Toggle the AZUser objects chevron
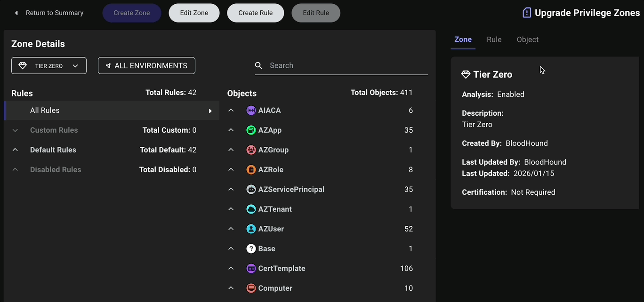 (x=231, y=229)
